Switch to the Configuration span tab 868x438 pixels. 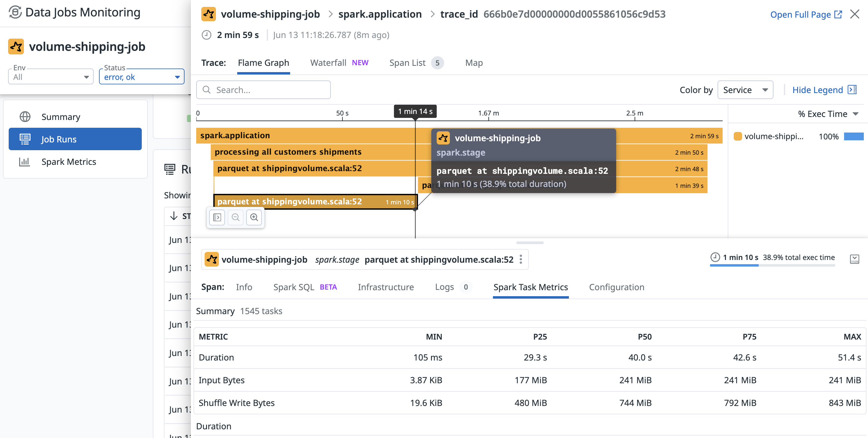[x=616, y=287]
